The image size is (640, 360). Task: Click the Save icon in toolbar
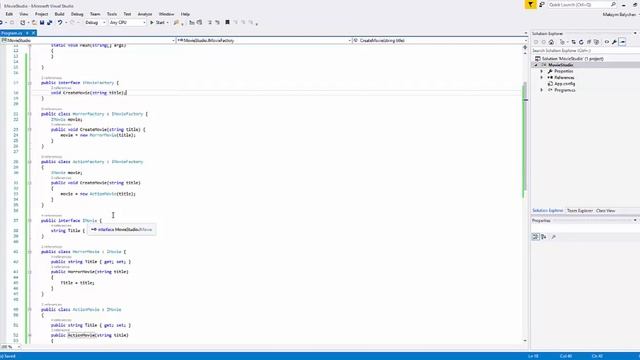42,22
